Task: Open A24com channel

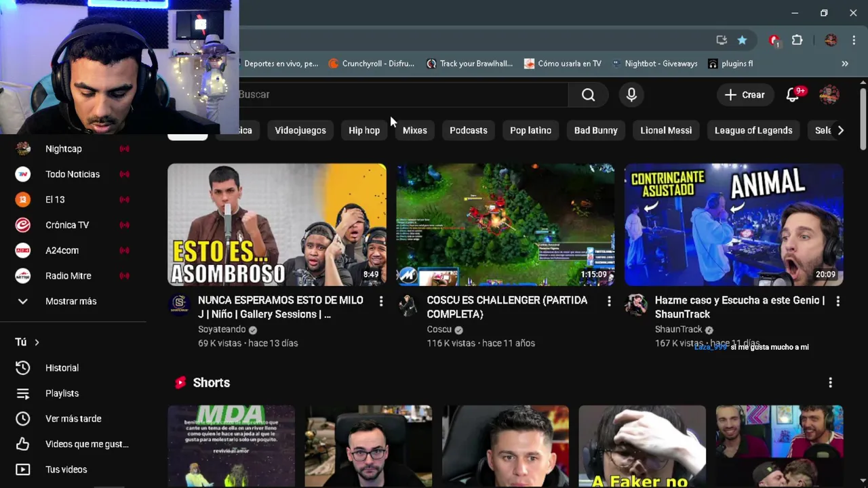Action: tap(73, 250)
